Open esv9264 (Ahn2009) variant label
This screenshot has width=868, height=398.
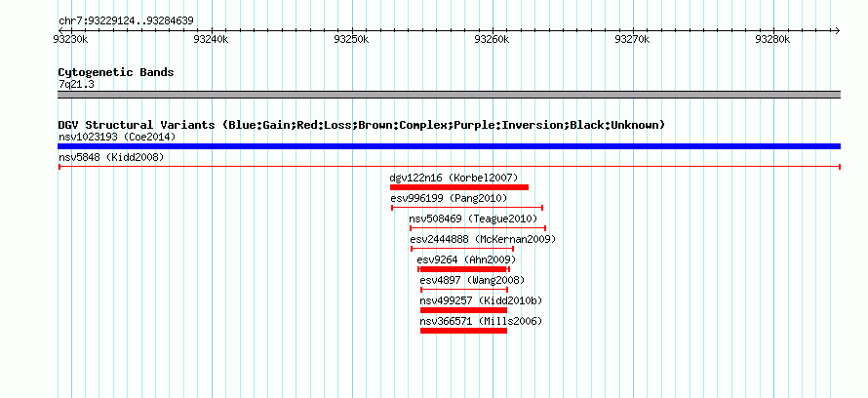[x=466, y=259]
